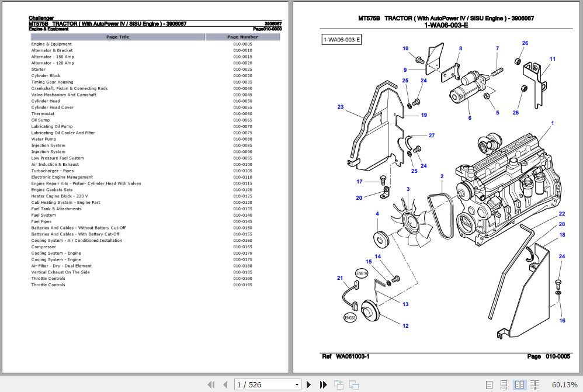Screen dimensions: 583x392
Task: Open the Turbocharger - Pipes entry
Action: click(x=53, y=171)
